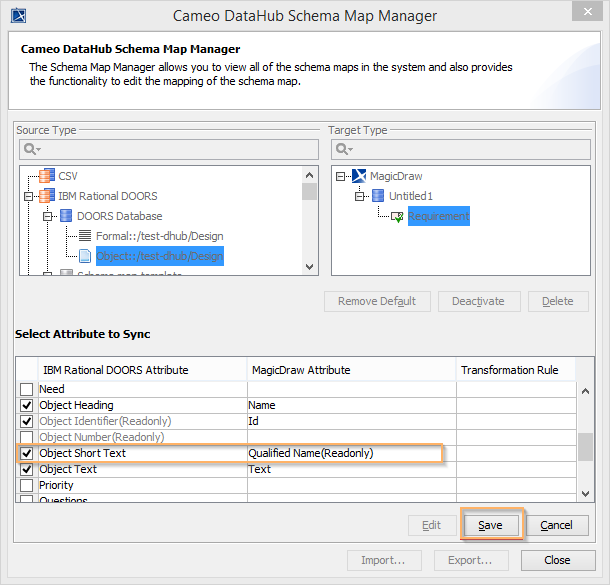This screenshot has width=610, height=585.
Task: Click the CSV data source icon
Action: click(46, 176)
